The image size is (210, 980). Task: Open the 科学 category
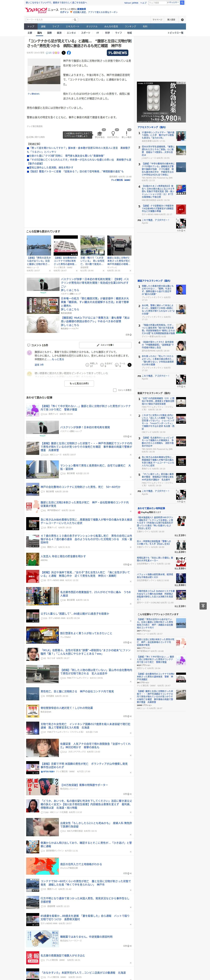click(x=107, y=33)
